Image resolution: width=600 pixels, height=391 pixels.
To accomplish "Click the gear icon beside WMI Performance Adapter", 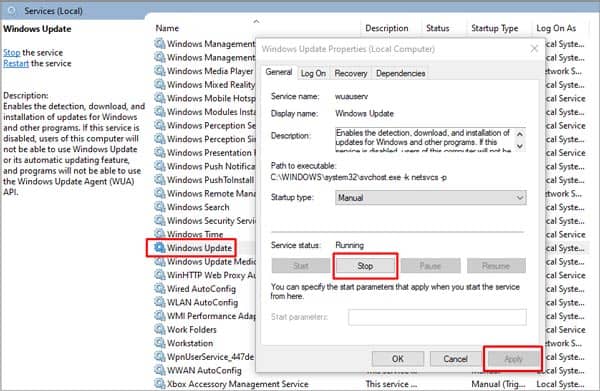I will 160,316.
